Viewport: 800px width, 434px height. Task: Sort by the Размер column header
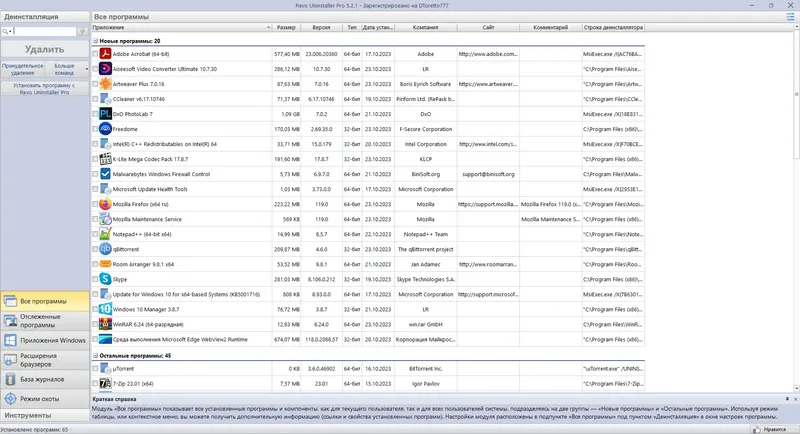(286, 27)
